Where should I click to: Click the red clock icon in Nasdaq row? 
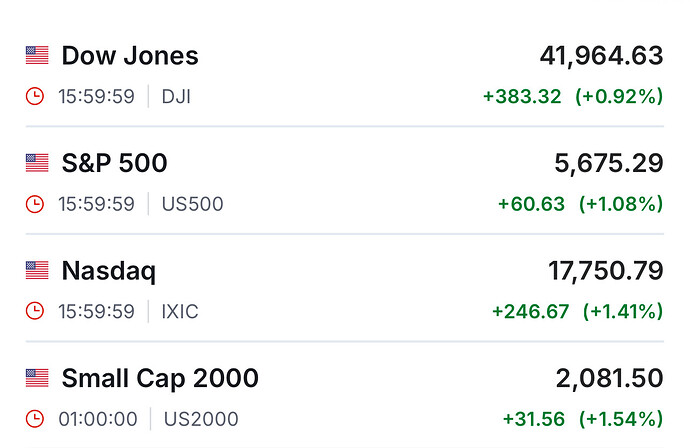(x=35, y=312)
